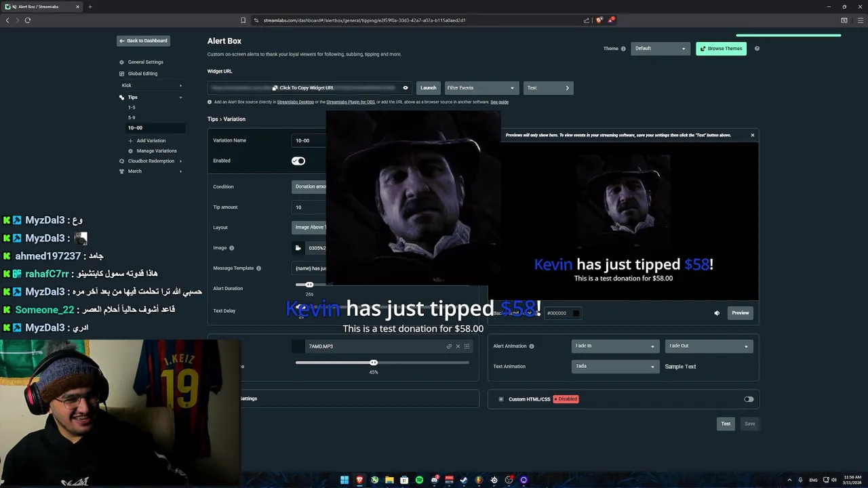Select Add Variation in sidebar
Viewport: 868px width, 488px height.
[x=151, y=141]
